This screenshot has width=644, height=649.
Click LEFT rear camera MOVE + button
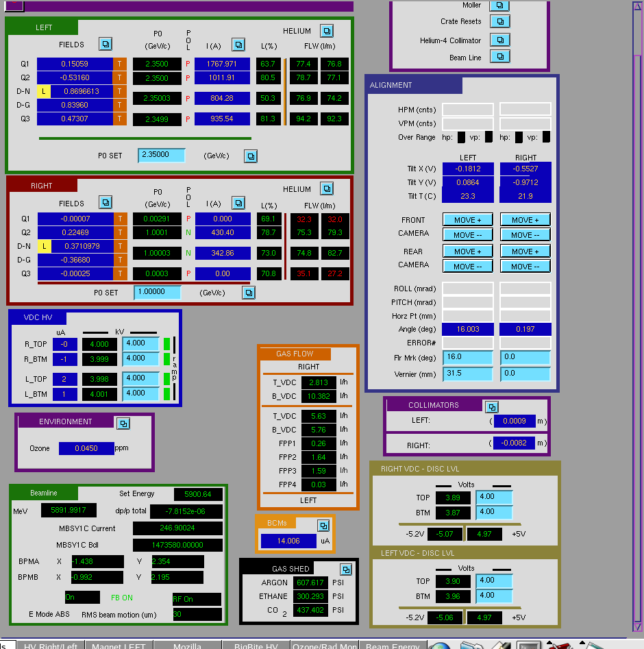pyautogui.click(x=468, y=252)
